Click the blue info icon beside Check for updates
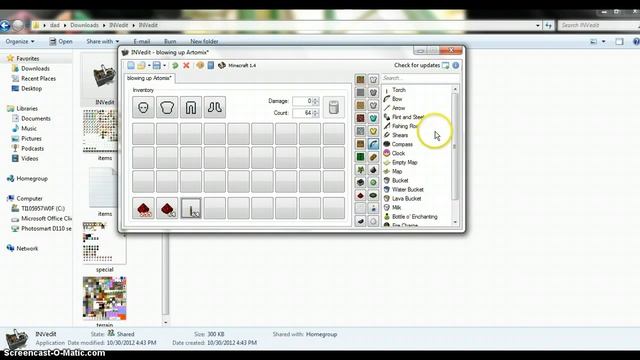The height and width of the screenshot is (360, 640). click(456, 65)
